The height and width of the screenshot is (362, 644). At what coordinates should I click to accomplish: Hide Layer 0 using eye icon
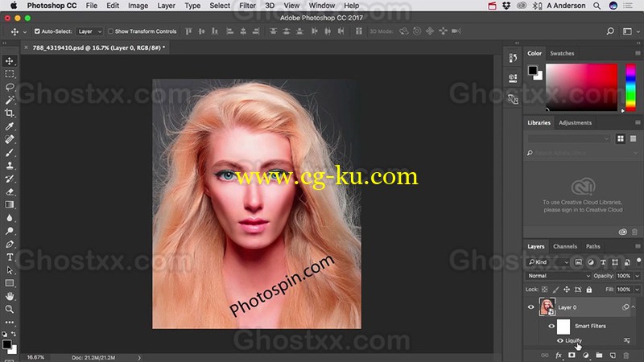(x=530, y=307)
